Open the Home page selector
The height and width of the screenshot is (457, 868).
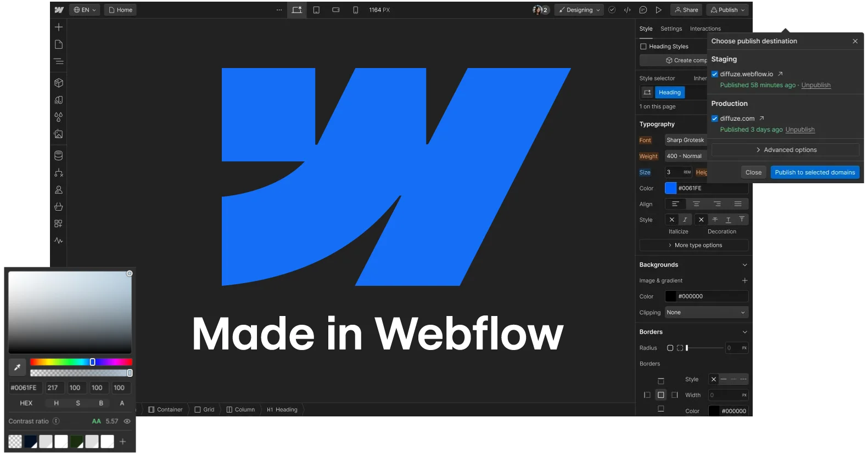(x=121, y=10)
